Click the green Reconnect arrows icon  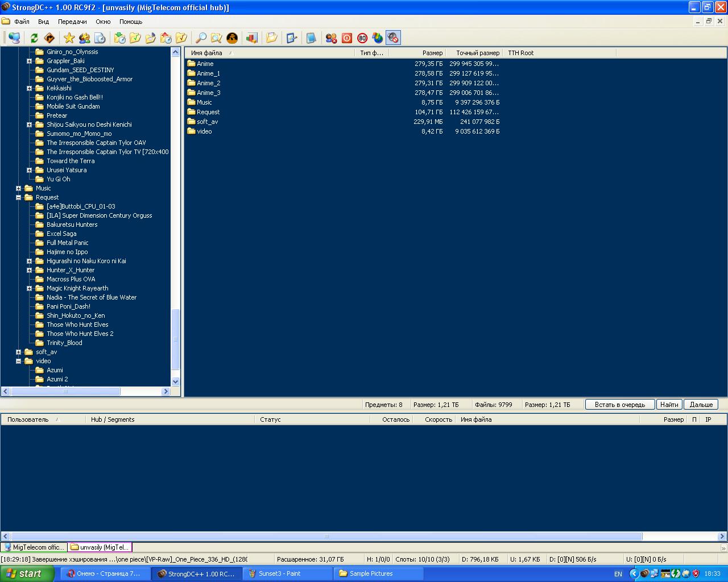tap(34, 38)
